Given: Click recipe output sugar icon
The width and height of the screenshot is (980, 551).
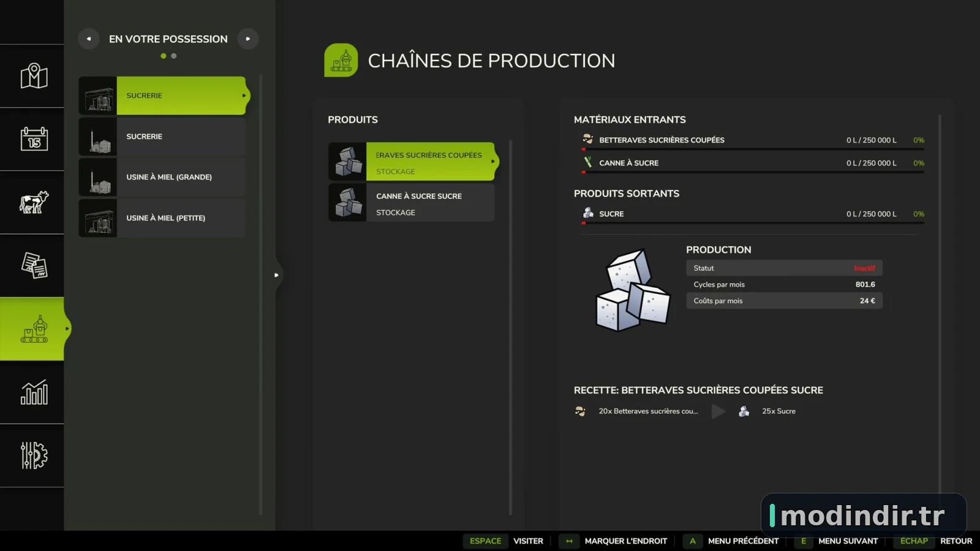Looking at the screenshot, I should 744,411.
